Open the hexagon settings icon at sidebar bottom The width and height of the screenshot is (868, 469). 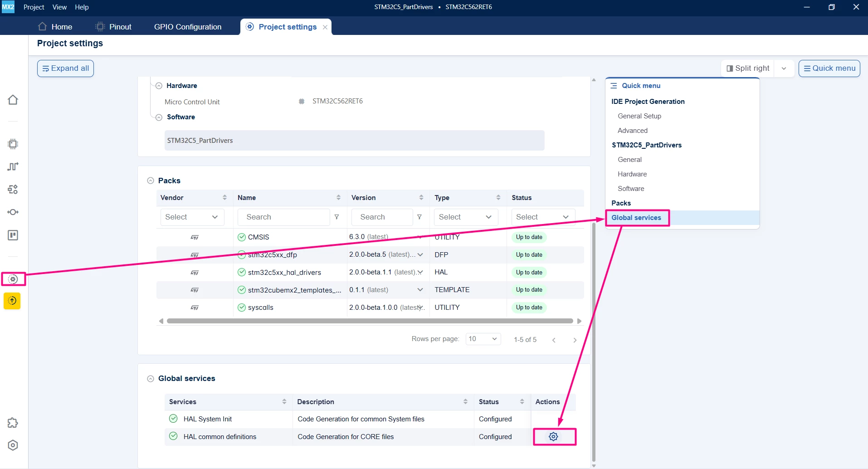(13, 445)
